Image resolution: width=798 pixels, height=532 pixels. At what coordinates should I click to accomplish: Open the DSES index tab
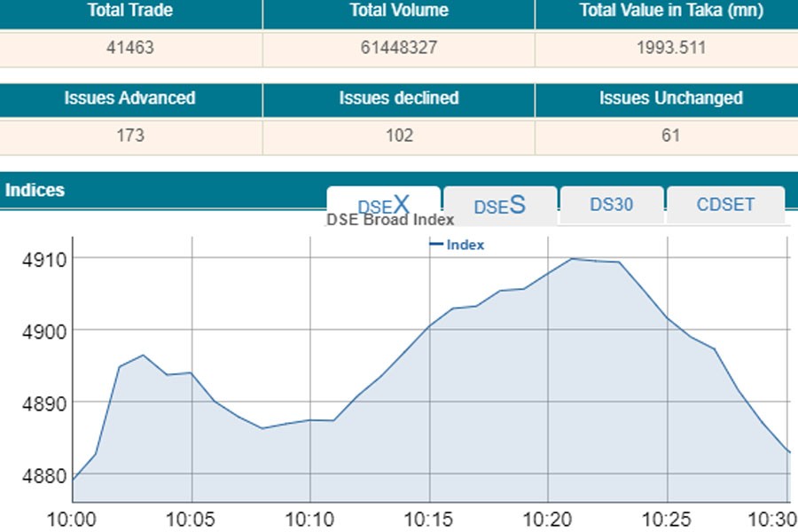[x=499, y=206]
